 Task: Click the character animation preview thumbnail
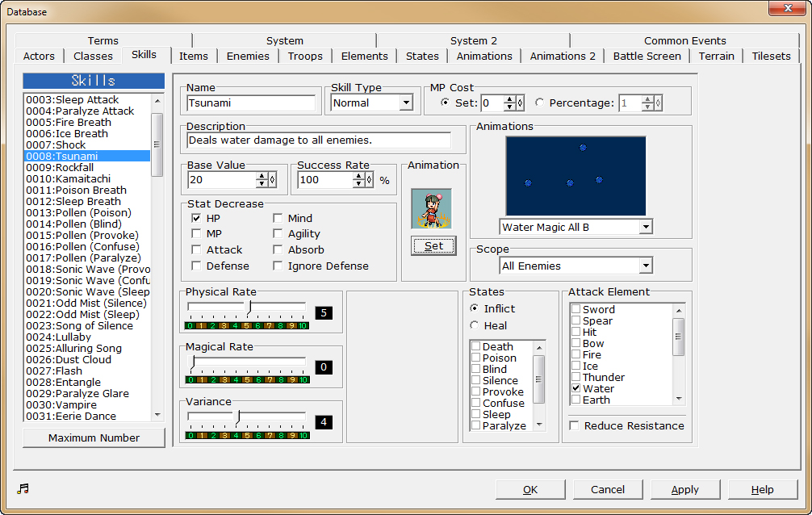point(433,207)
